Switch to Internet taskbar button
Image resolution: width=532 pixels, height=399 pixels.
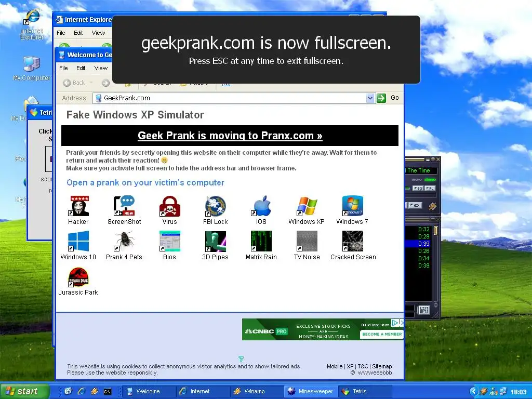coord(203,391)
